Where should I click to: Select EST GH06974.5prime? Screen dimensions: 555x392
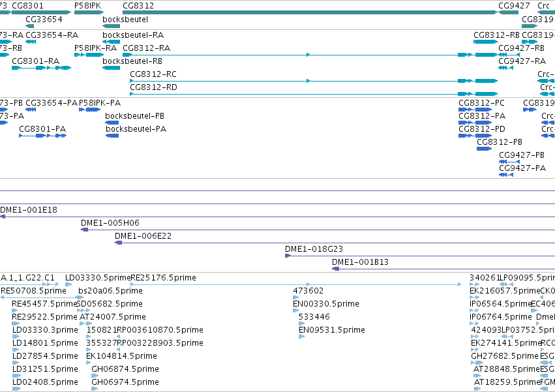tap(95, 389)
